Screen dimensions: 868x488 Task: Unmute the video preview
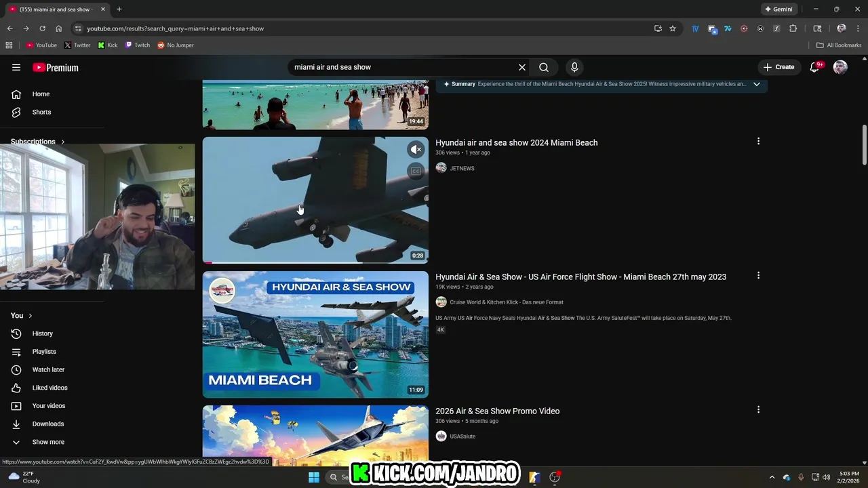pos(416,150)
